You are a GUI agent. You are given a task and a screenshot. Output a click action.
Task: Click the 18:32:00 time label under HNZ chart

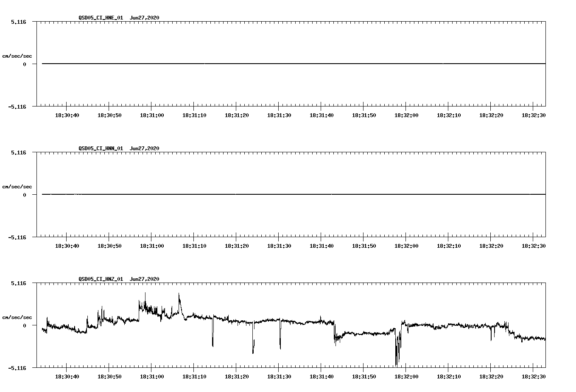406,377
